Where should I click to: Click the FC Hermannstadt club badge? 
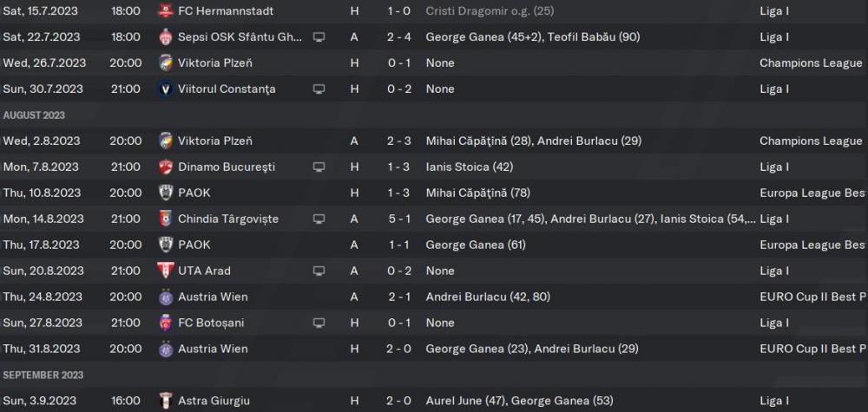coord(165,10)
